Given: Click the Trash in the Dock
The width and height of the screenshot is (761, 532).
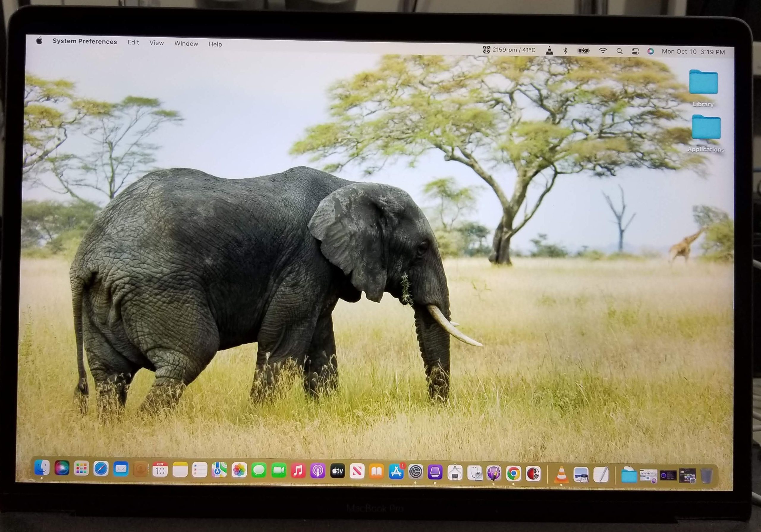Looking at the screenshot, I should tap(706, 476).
